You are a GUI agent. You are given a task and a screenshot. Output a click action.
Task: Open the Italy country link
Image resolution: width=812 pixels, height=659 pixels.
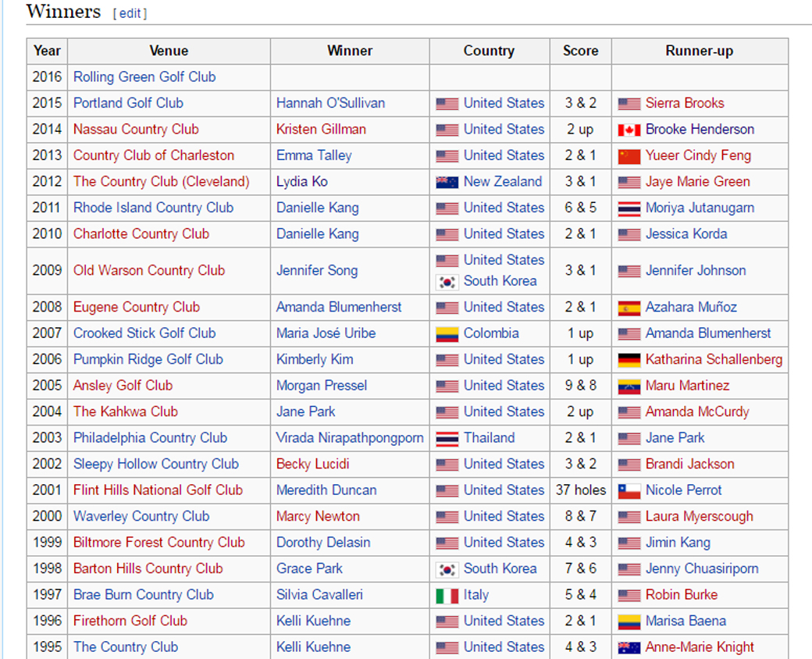tap(476, 595)
